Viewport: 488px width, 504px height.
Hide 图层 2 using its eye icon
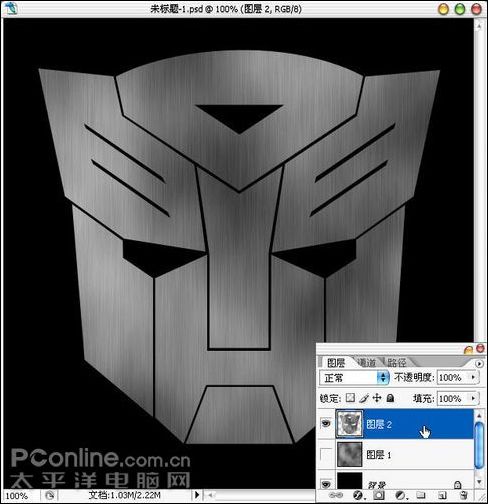326,424
